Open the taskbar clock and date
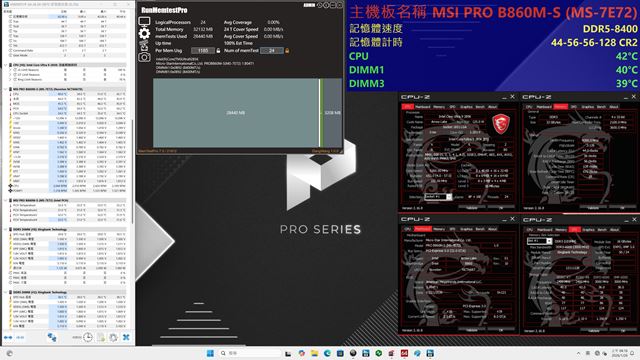Screen dimensions: 640x360 [620, 353]
